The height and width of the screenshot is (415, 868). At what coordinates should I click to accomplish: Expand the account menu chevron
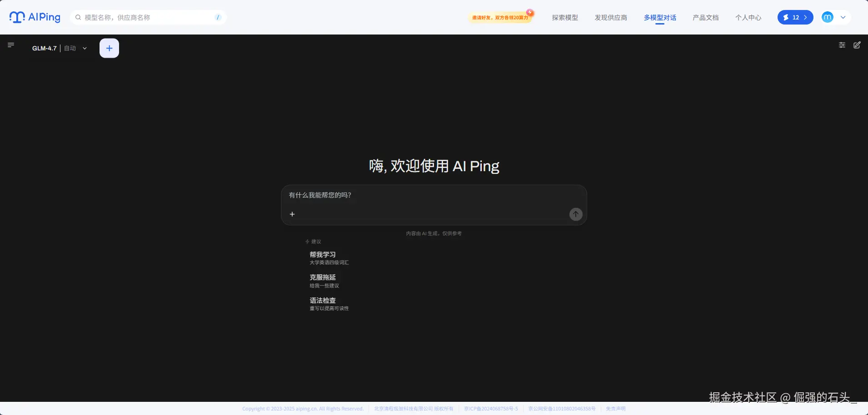click(x=843, y=17)
